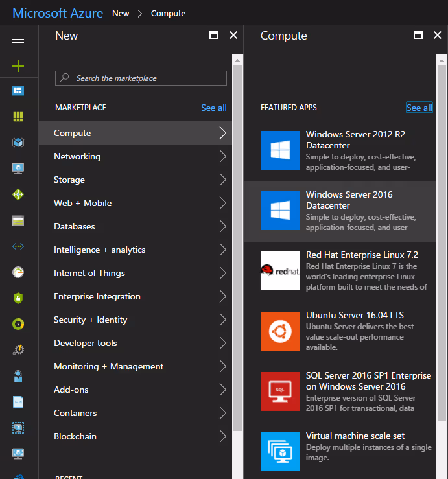448x479 pixels.
Task: Expand Internet of Things chevron
Action: 223,273
